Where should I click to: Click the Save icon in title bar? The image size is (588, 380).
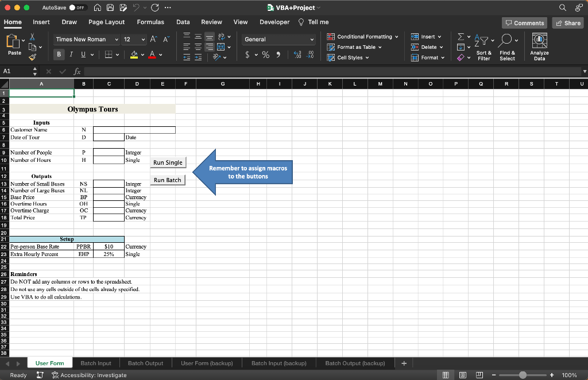110,8
